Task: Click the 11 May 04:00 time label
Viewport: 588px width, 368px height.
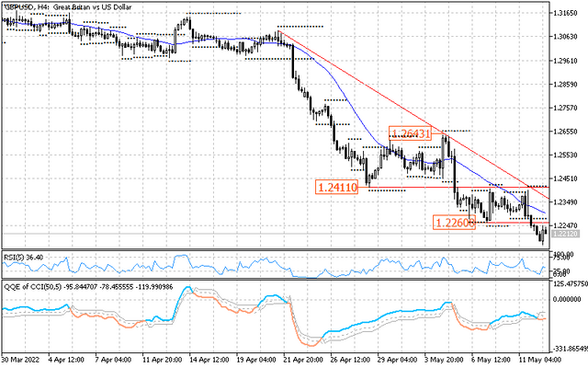Action: pos(539,360)
